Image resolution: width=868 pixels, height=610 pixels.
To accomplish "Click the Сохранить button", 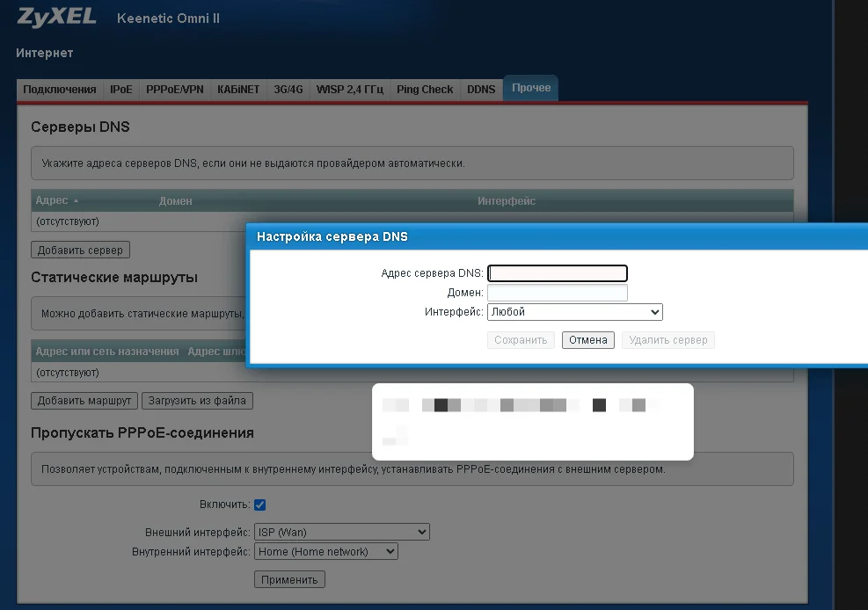I will point(521,340).
